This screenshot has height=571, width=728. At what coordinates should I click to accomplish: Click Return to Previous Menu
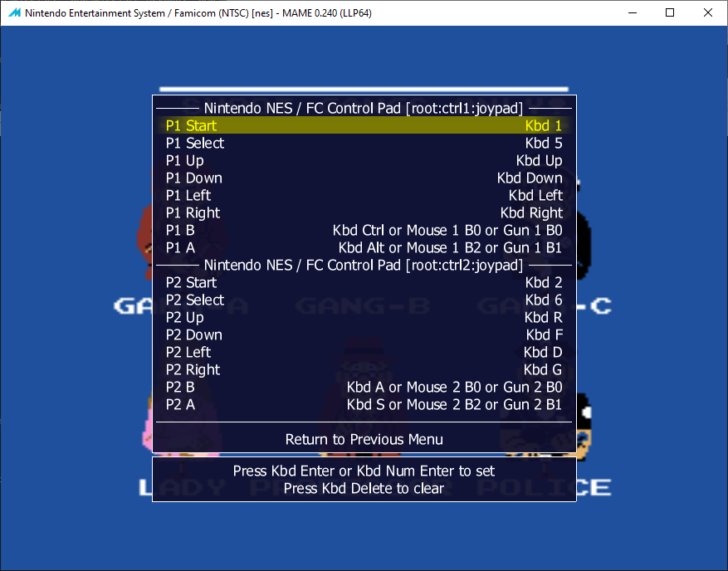pos(364,439)
